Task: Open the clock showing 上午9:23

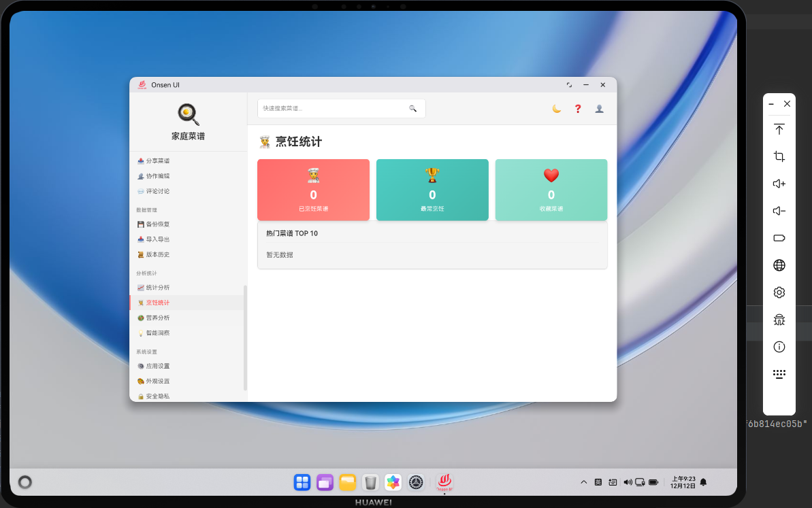Action: tap(683, 482)
